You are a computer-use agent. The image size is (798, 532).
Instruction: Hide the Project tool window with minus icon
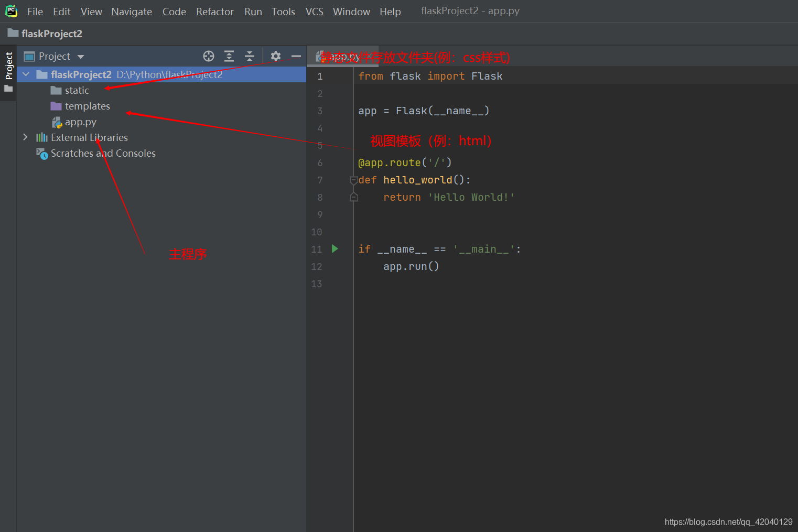coord(296,56)
